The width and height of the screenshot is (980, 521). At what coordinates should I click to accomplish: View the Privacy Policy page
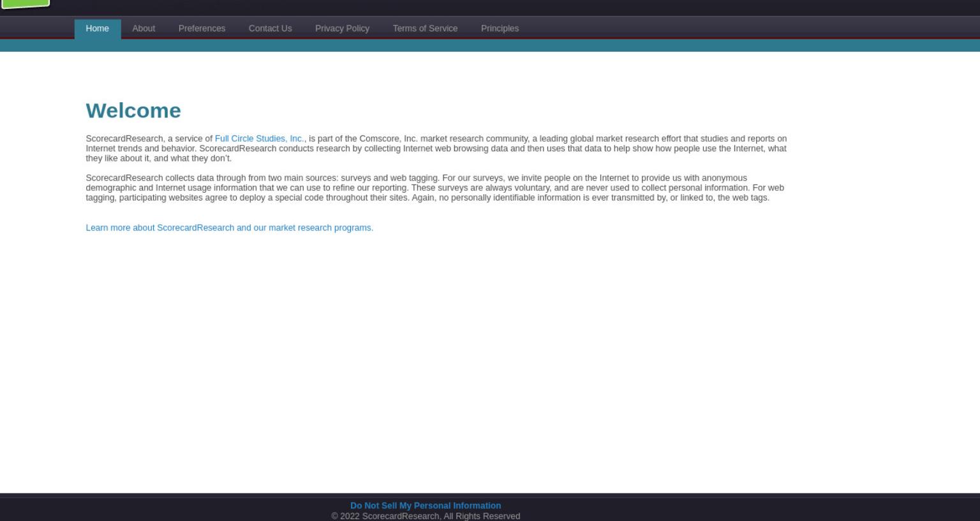click(x=342, y=29)
